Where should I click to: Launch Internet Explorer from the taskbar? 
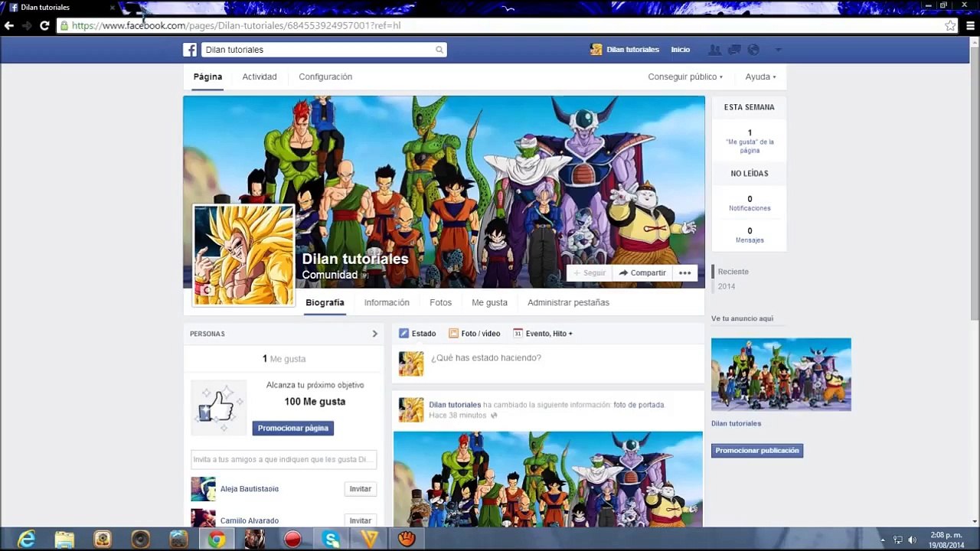[x=27, y=540]
